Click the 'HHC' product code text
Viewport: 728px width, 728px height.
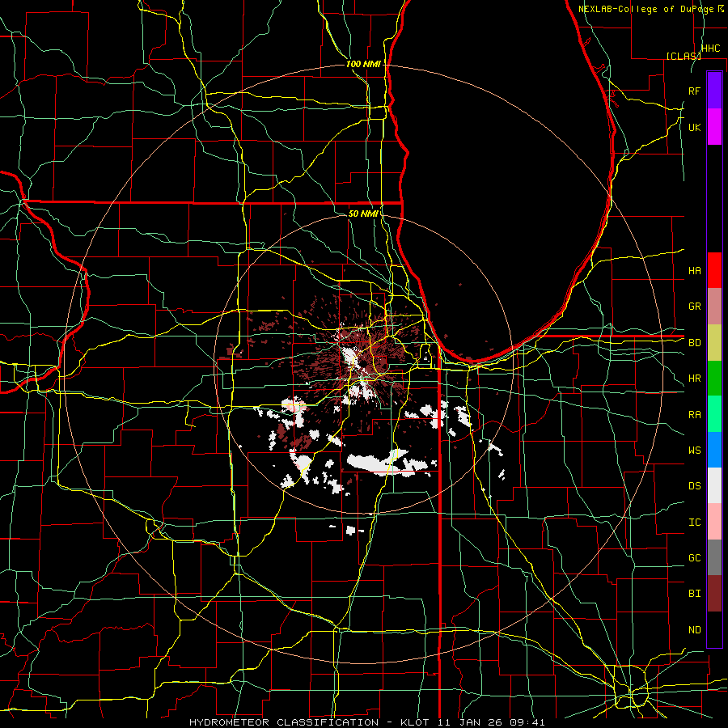(710, 49)
